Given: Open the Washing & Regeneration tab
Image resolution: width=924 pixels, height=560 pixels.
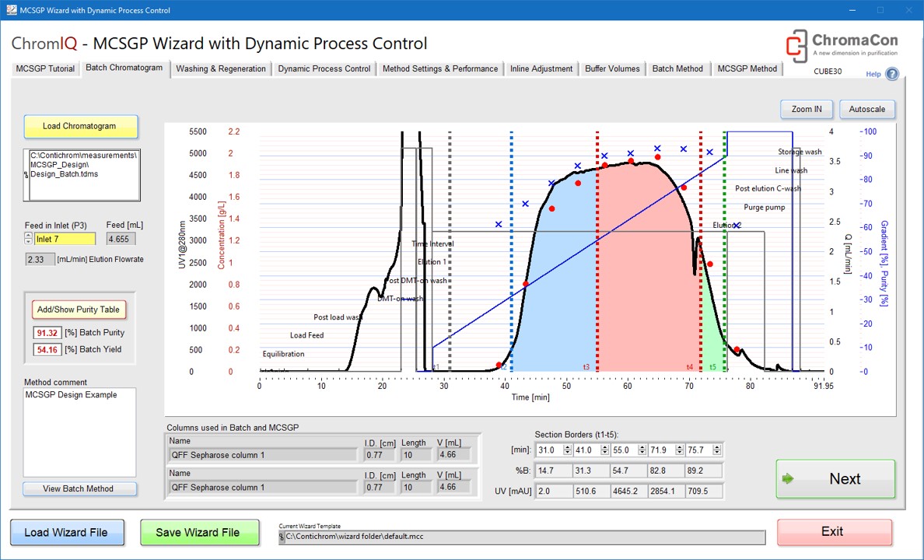Looking at the screenshot, I should coord(221,68).
